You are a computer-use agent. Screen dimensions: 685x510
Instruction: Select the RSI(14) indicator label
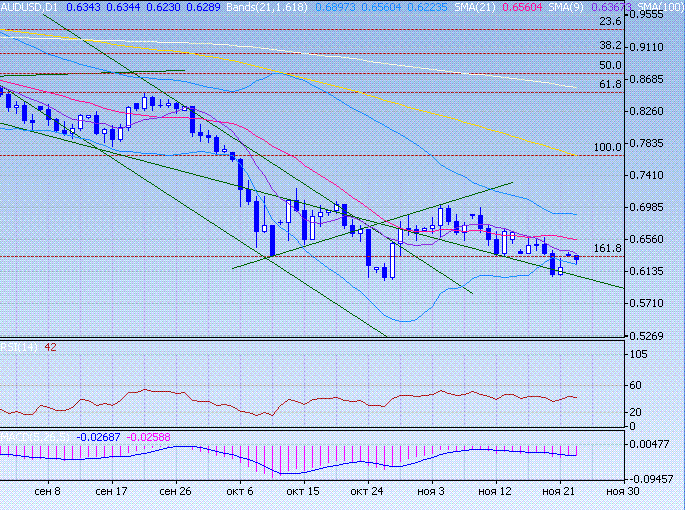[14, 348]
